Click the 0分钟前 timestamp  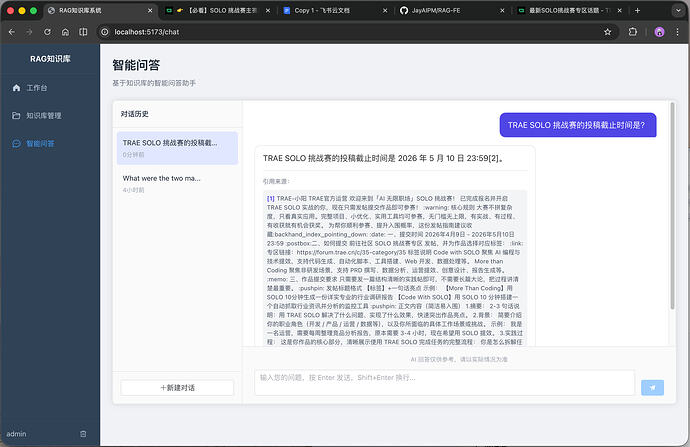point(133,155)
